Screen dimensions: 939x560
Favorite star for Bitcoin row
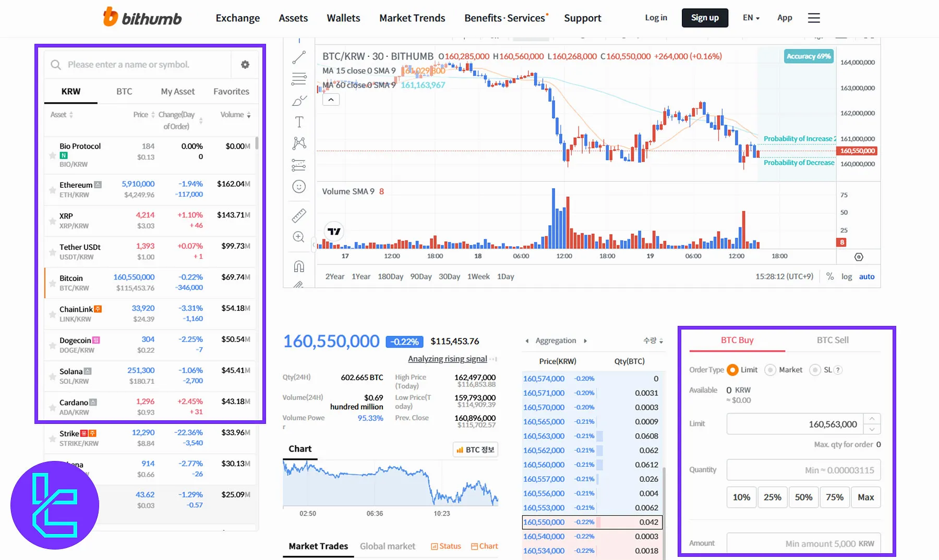click(52, 283)
